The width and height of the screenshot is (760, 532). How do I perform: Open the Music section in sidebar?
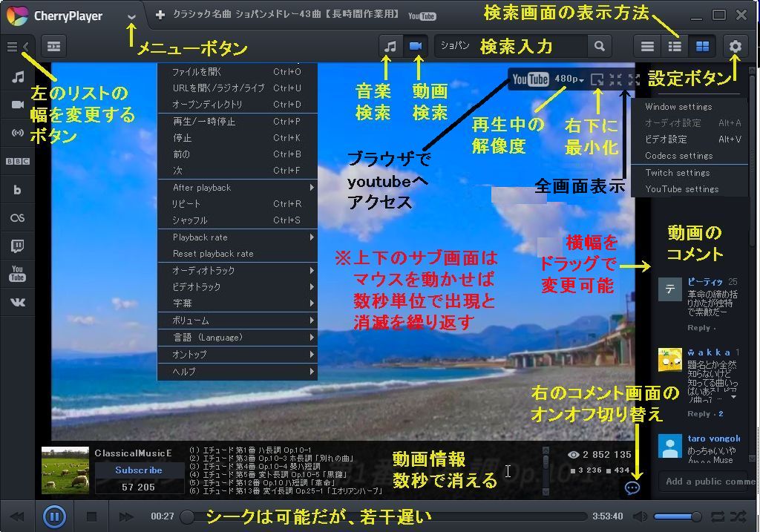coord(18,77)
